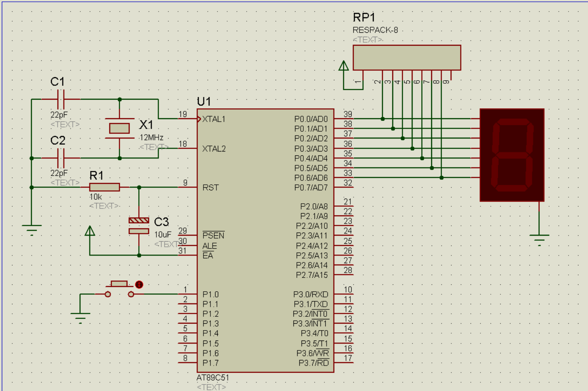Image resolution: width=588 pixels, height=391 pixels.
Task: Click the XTAL2 pin label
Action: 214,149
